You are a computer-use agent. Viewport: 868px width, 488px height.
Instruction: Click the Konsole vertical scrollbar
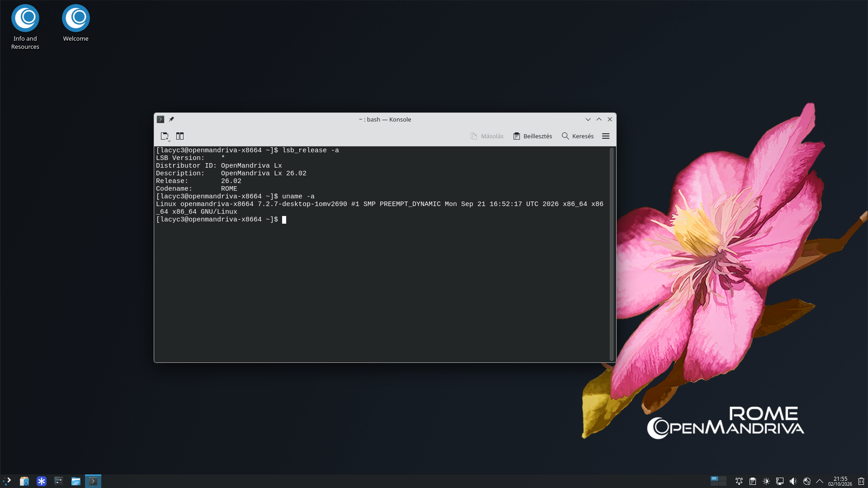pos(612,254)
